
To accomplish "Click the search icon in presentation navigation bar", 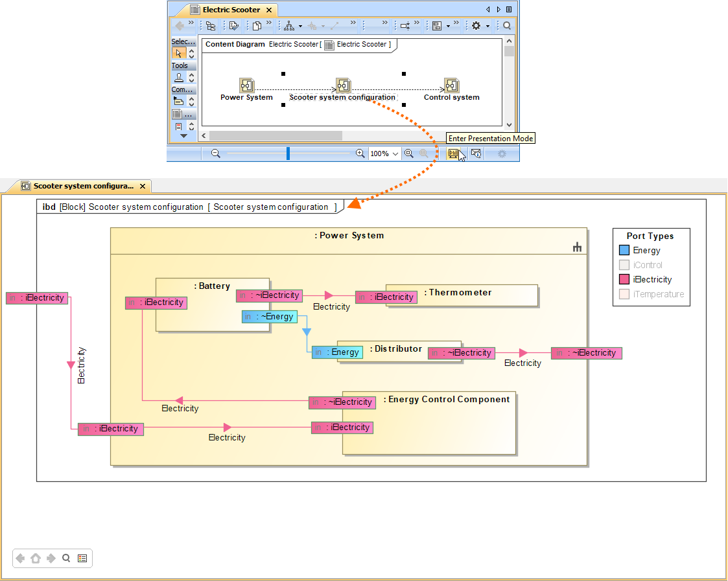I will point(66,558).
